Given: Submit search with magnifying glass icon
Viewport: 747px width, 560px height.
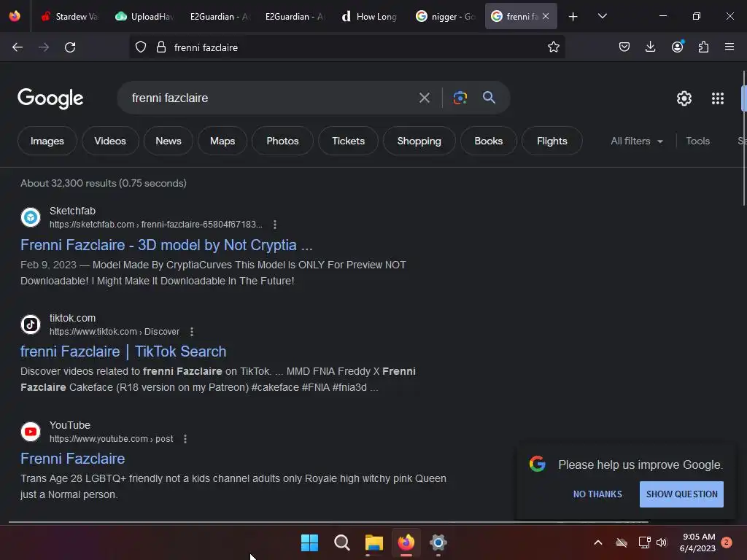Looking at the screenshot, I should tap(489, 98).
